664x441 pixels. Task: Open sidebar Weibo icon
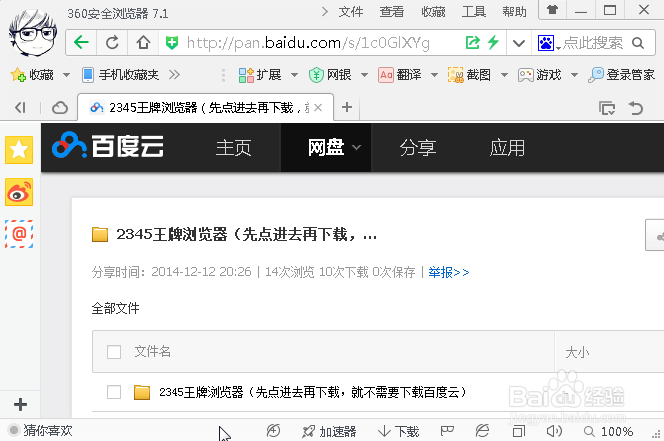pos(19,192)
